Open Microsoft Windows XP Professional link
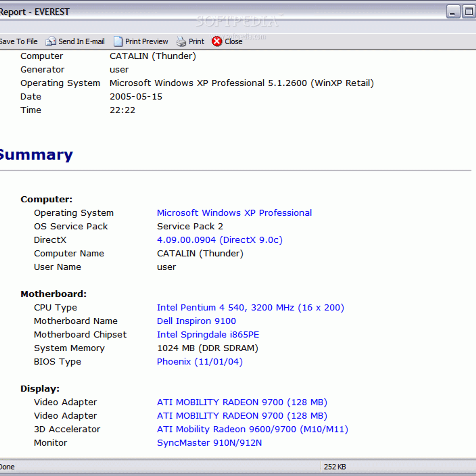 (234, 213)
